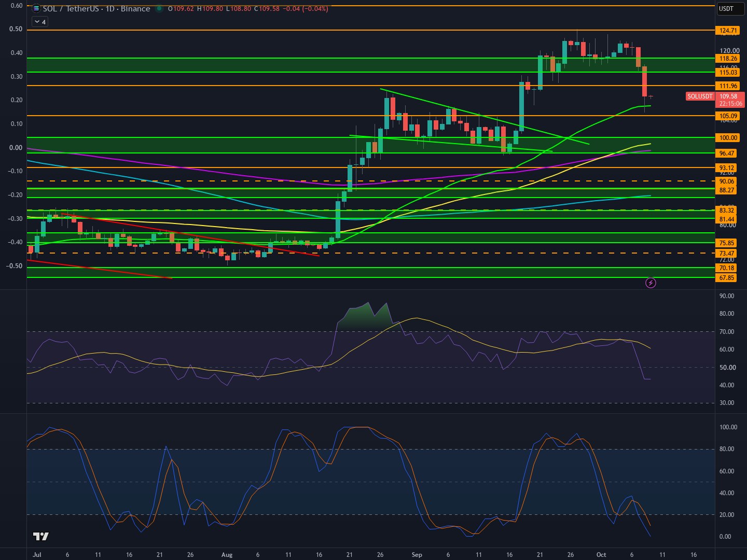Expand the indicator legend showing 4

[40, 22]
